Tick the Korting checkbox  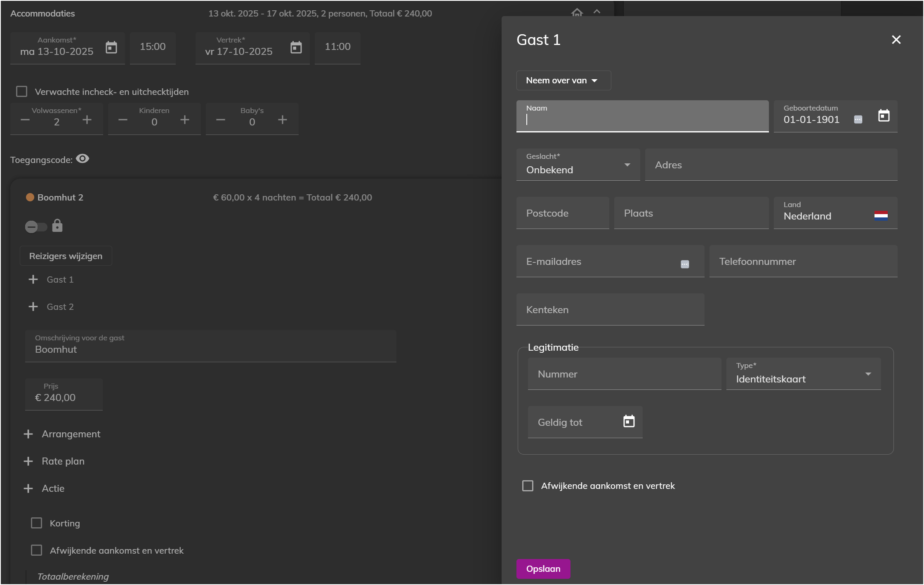(37, 523)
